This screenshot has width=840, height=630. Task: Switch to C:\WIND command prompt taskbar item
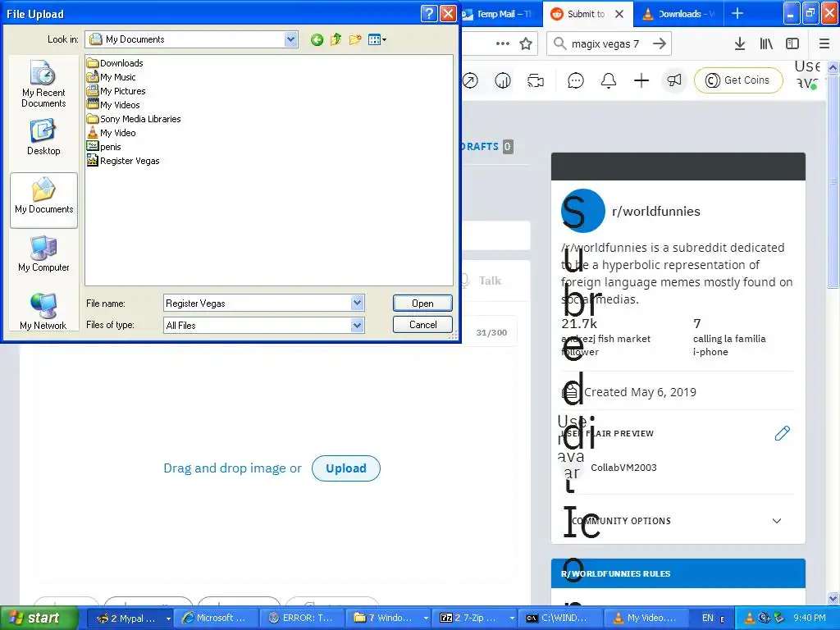[x=559, y=618]
